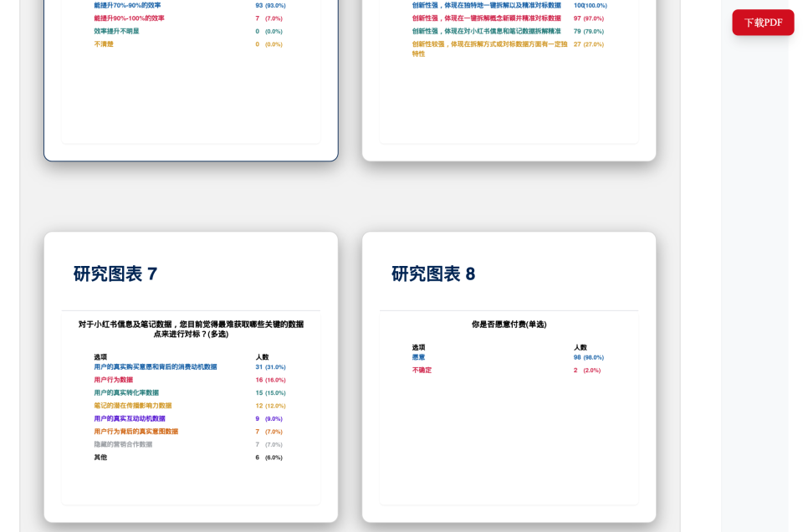Screen dimensions: 803x532
Task: Click the 用户行为背后的真实意图数据 option
Action: click(136, 432)
